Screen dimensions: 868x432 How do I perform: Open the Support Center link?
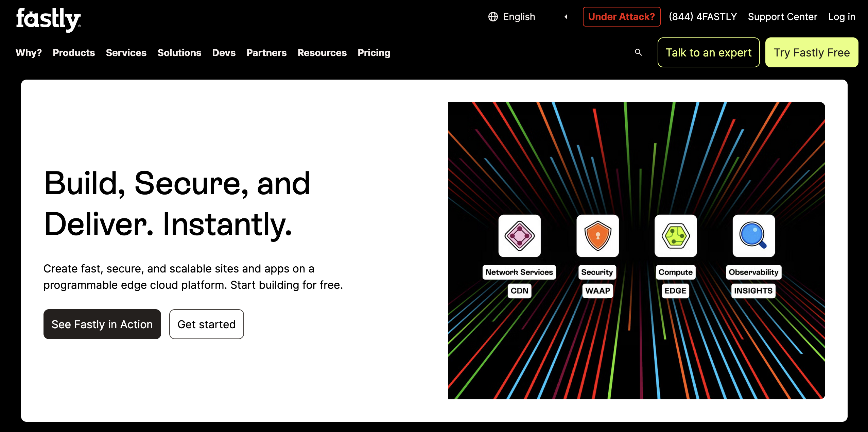click(782, 17)
